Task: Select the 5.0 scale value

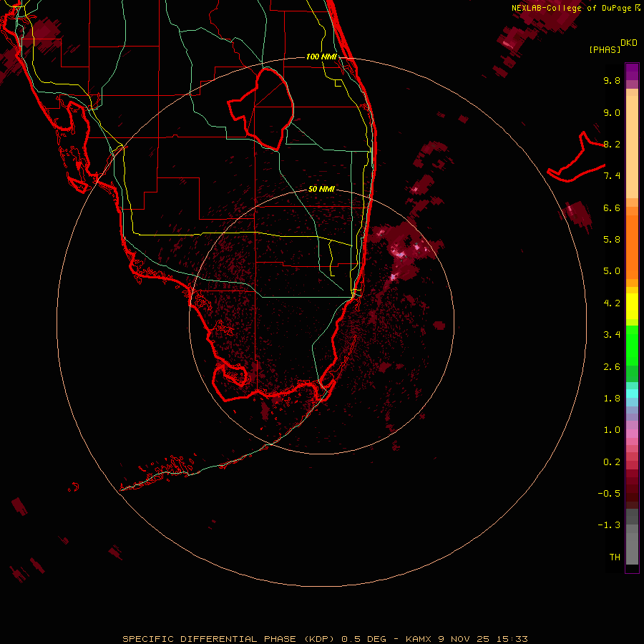Action: tap(612, 271)
